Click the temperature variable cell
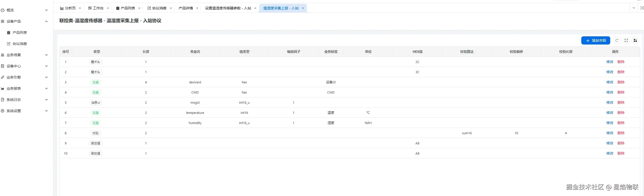Viewport: 644px width, 196px height. (x=195, y=113)
